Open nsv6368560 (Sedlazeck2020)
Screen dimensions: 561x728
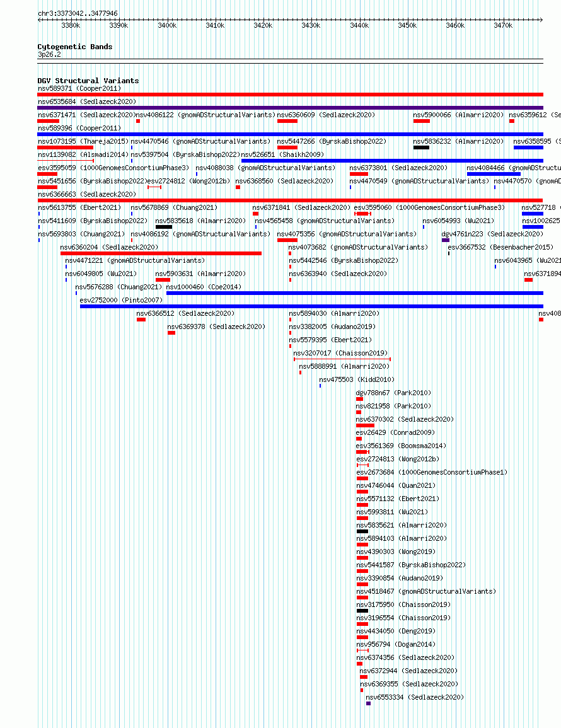tap(284, 181)
